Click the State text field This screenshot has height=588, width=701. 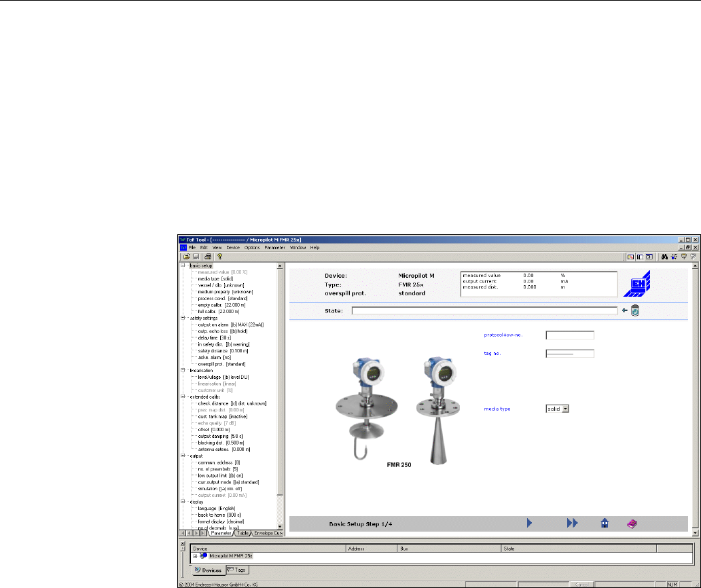pyautogui.click(x=484, y=310)
